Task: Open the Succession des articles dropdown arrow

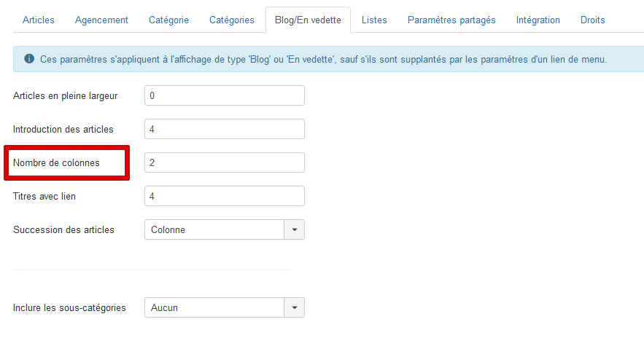Action: pyautogui.click(x=294, y=229)
